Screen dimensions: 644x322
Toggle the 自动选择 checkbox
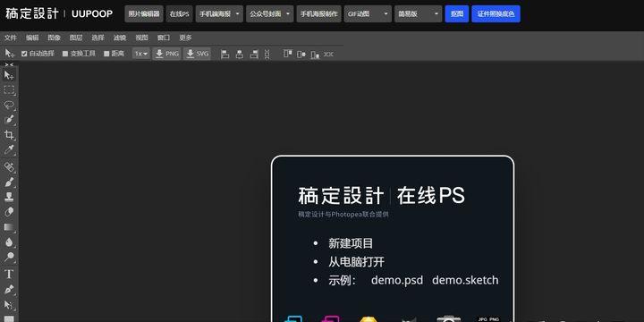tap(24, 54)
